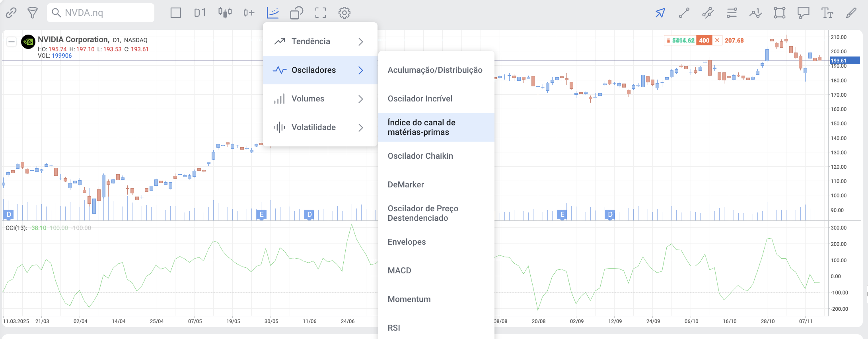The width and height of the screenshot is (868, 339).
Task: Close the 400 order line X
Action: click(x=717, y=40)
